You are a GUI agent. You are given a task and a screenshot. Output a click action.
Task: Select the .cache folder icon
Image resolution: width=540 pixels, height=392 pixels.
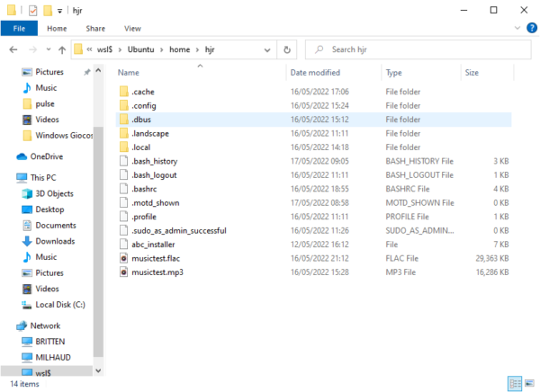coord(124,92)
